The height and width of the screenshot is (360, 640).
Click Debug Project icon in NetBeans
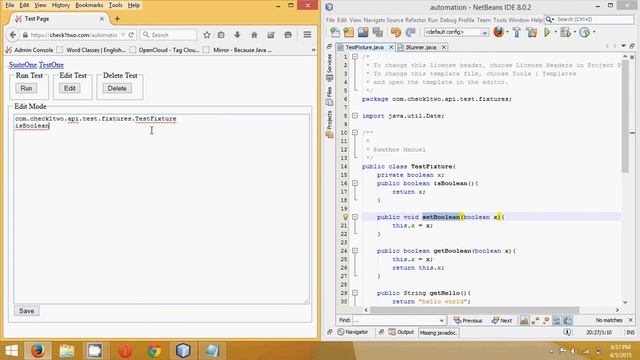click(x=565, y=32)
